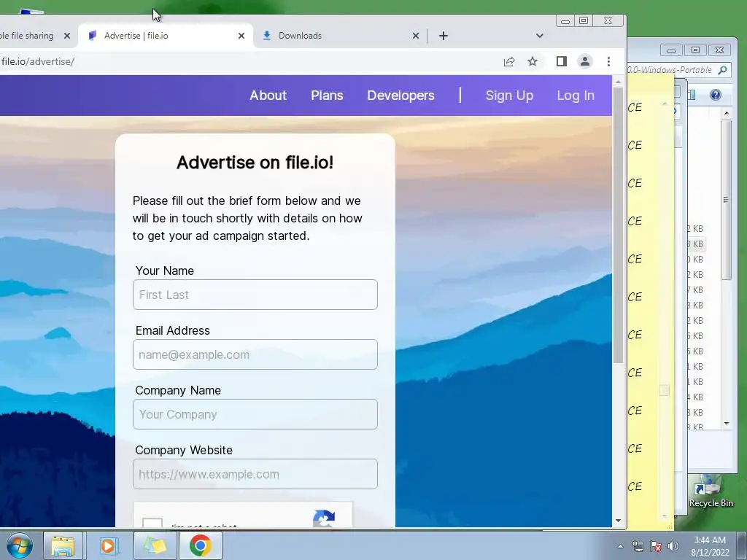Open the Sticky Notes taskbar icon
This screenshot has width=747, height=560.
pos(155,545)
